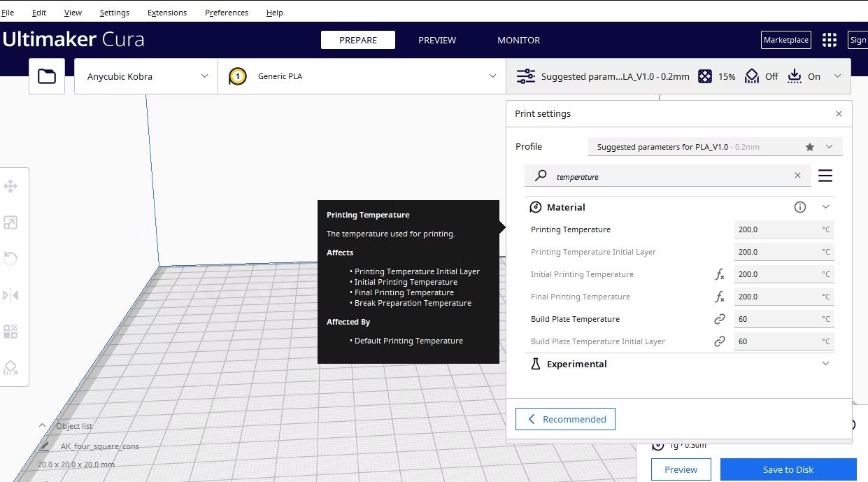Edit the Printing Temperature value field
Viewport: 868px width, 482px height.
pos(784,229)
